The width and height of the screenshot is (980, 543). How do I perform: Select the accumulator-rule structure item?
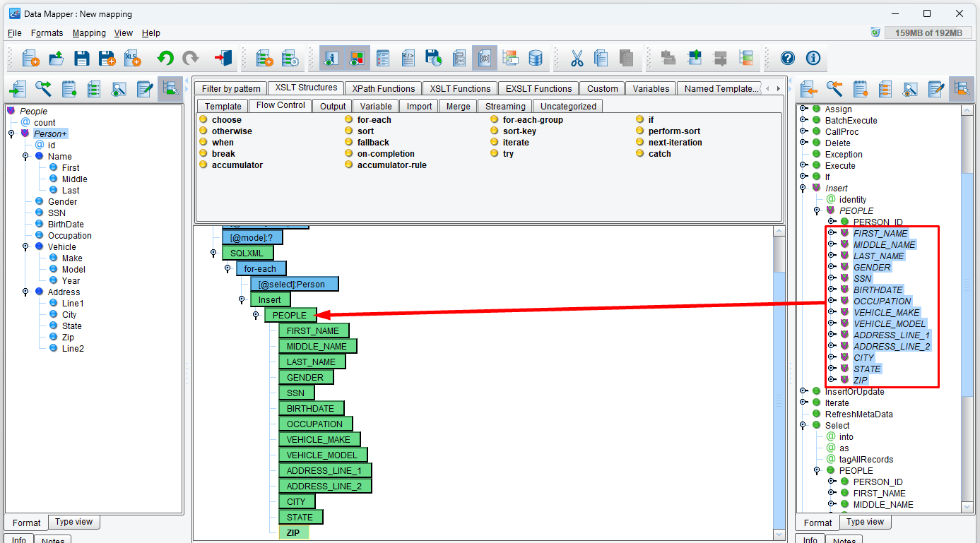click(391, 165)
